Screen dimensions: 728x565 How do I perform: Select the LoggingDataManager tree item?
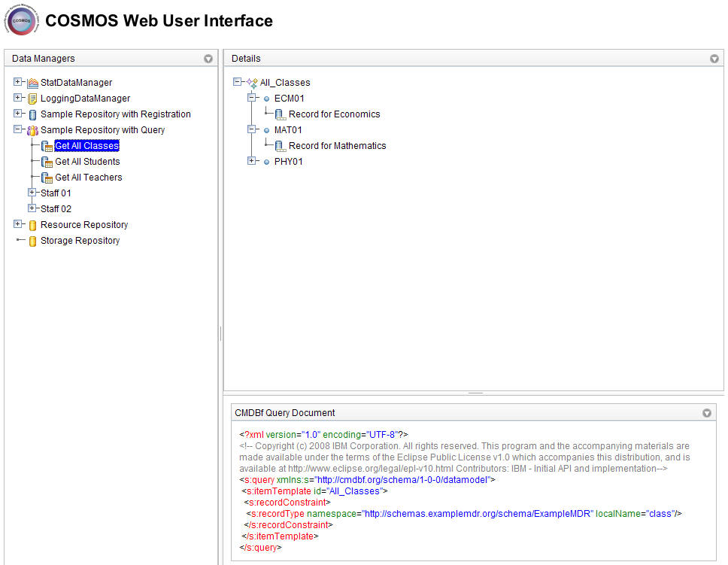pyautogui.click(x=85, y=99)
